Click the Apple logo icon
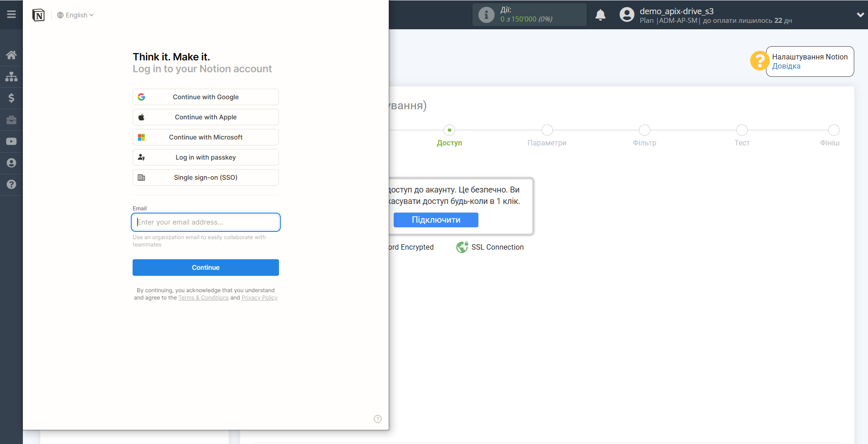The image size is (868, 444). (x=141, y=117)
